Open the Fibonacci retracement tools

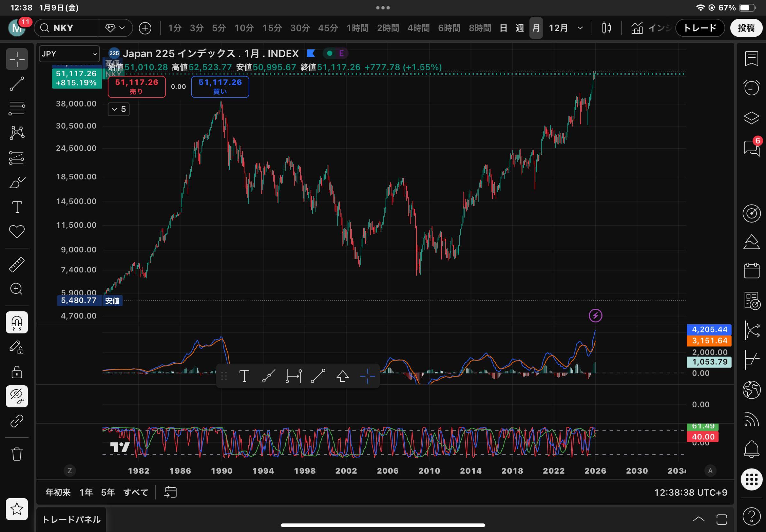point(17,108)
